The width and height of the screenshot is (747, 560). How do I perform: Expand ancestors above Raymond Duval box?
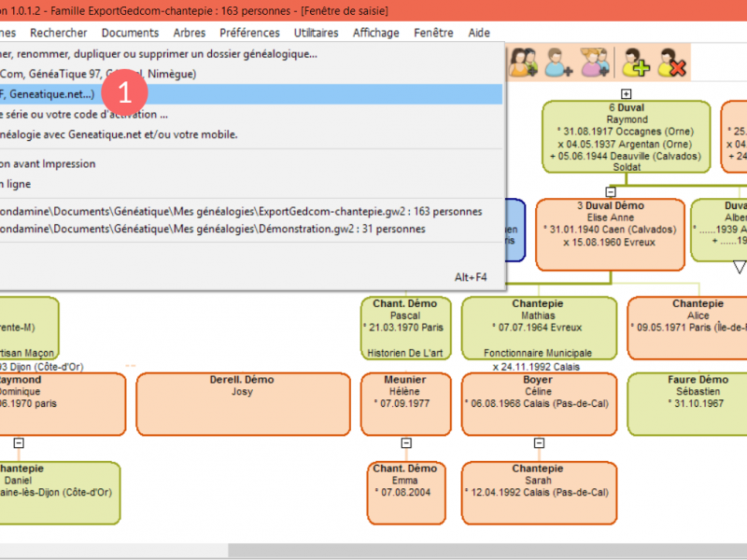coord(627,93)
